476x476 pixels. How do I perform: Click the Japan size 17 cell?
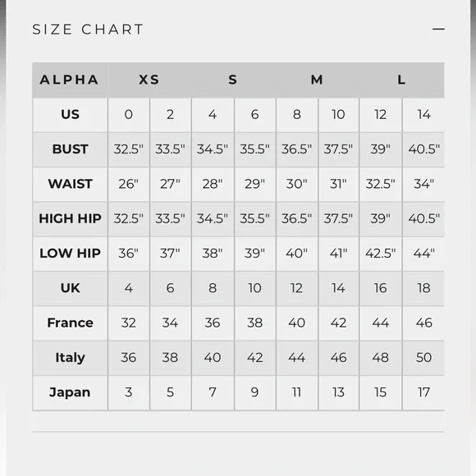coord(423,392)
